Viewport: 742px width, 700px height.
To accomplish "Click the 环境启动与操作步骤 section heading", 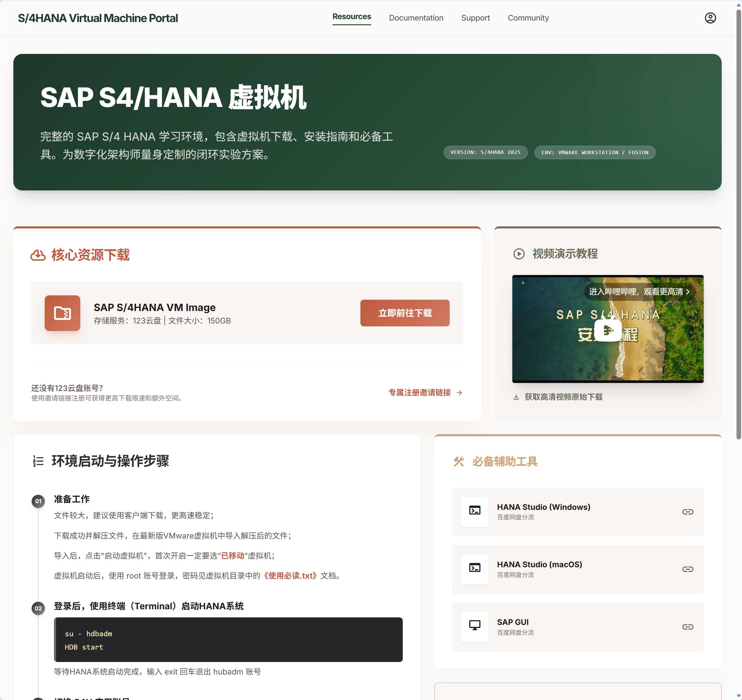I will 110,461.
